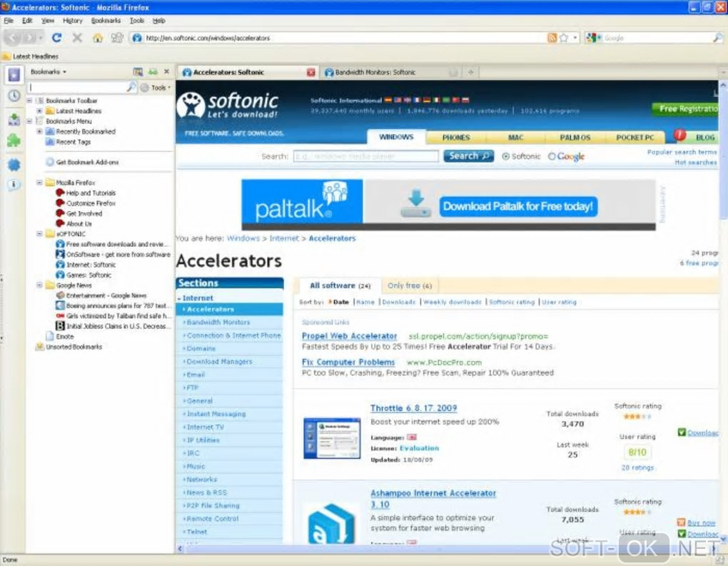Image resolution: width=728 pixels, height=566 pixels.
Task: Select the Google search radio button
Action: 552,156
